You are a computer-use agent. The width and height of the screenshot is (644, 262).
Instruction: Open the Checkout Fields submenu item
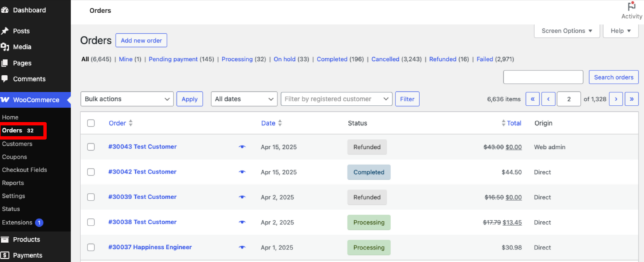coord(25,170)
